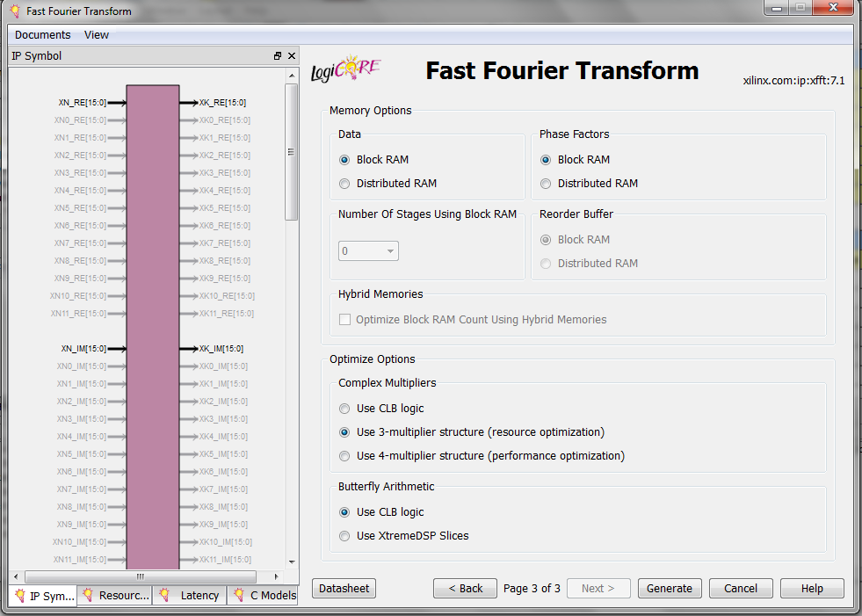
Task: Click the LogiCORE logo
Action: coord(346,70)
